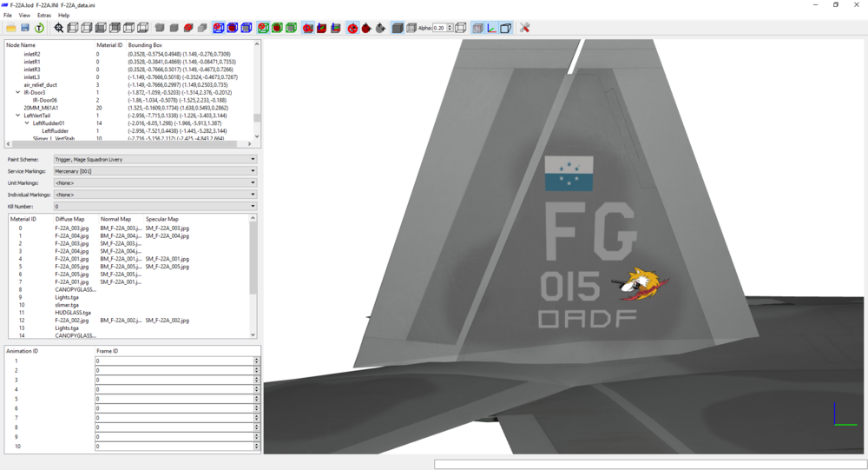Toggle the axis display icon
The width and height of the screenshot is (868, 470).
[491, 28]
